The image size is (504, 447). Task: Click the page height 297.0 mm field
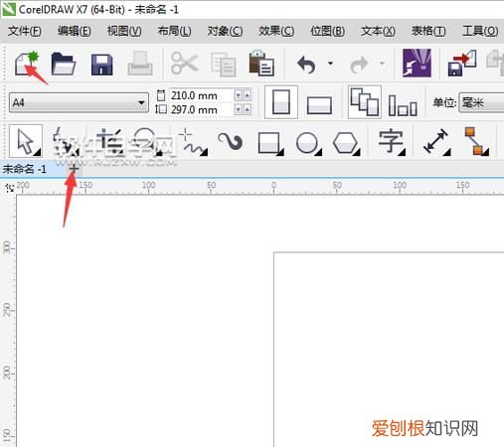coord(200,109)
